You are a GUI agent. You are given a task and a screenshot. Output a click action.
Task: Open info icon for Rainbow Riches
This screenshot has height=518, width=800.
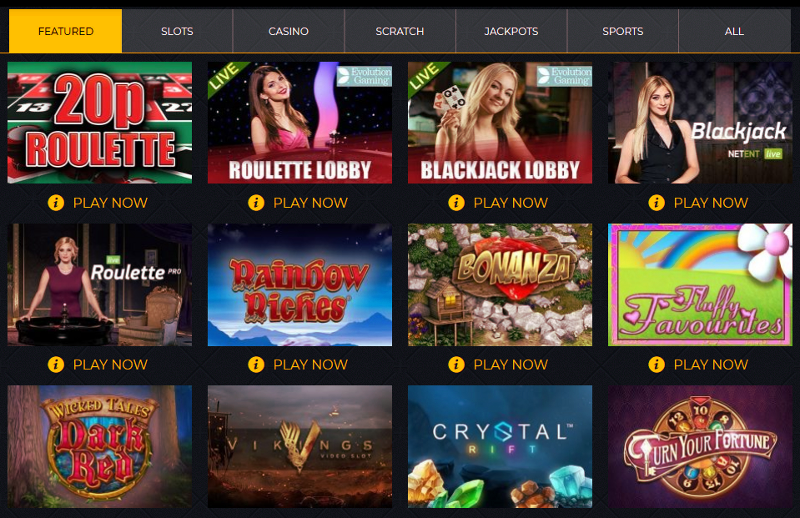coord(256,364)
